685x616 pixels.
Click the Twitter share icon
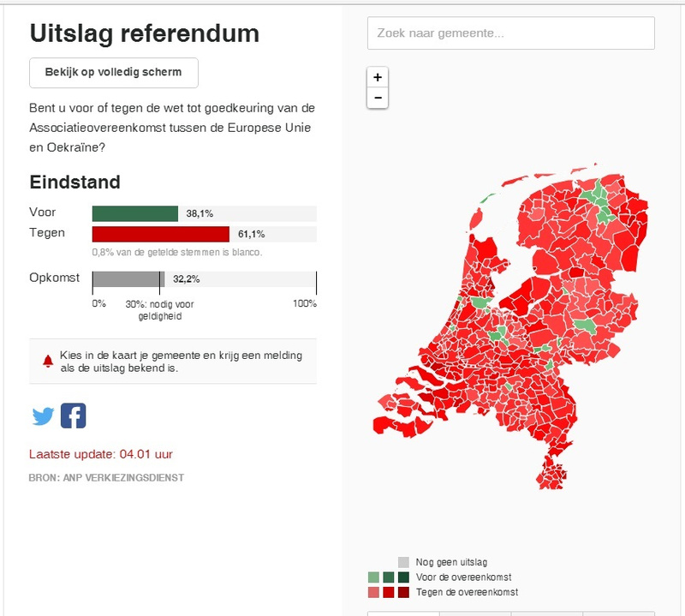coord(43,416)
